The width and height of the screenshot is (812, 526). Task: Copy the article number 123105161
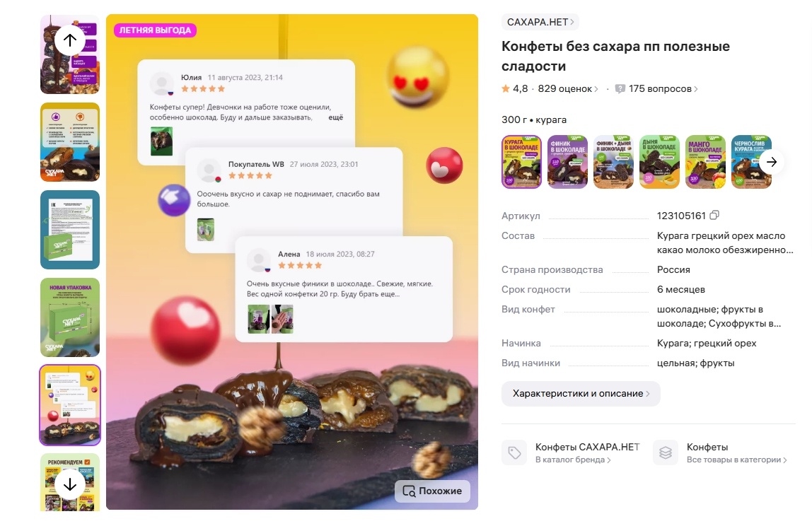point(714,215)
